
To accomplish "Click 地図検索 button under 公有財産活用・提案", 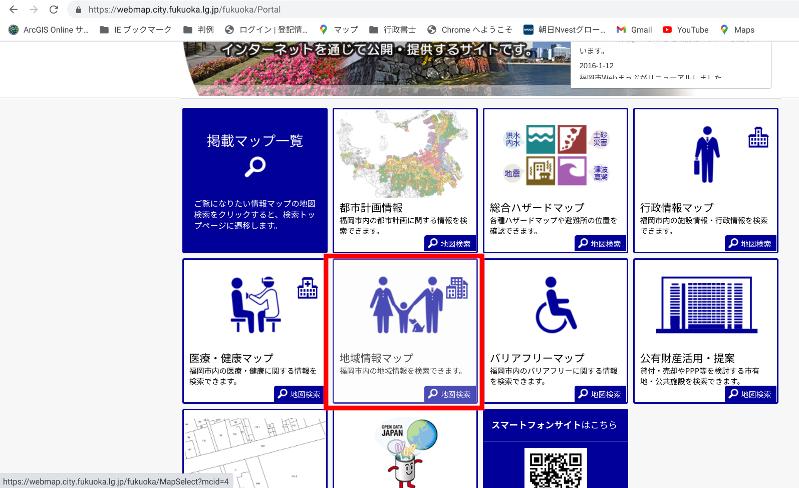I will (x=751, y=394).
